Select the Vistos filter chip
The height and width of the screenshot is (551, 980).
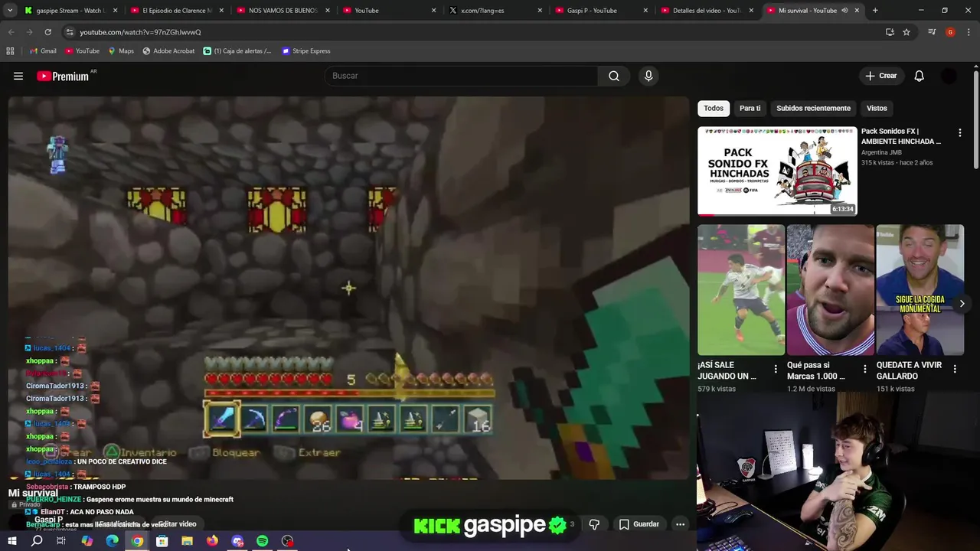pyautogui.click(x=877, y=108)
